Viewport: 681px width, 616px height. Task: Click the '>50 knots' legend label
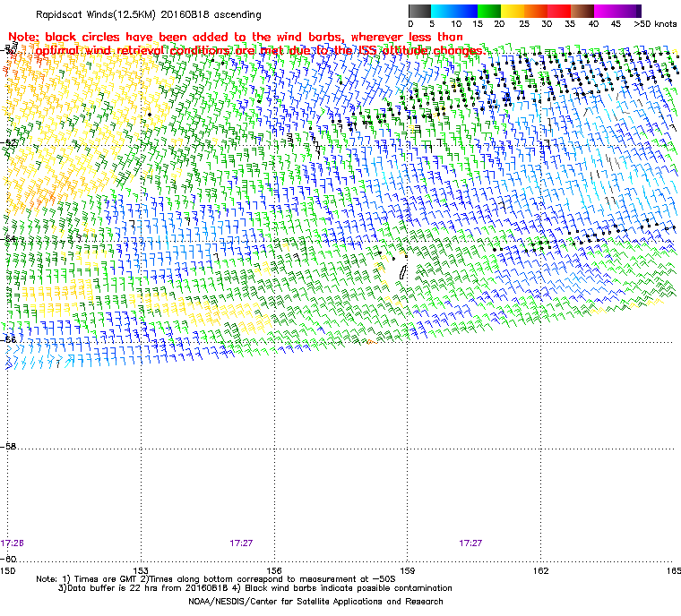click(655, 24)
